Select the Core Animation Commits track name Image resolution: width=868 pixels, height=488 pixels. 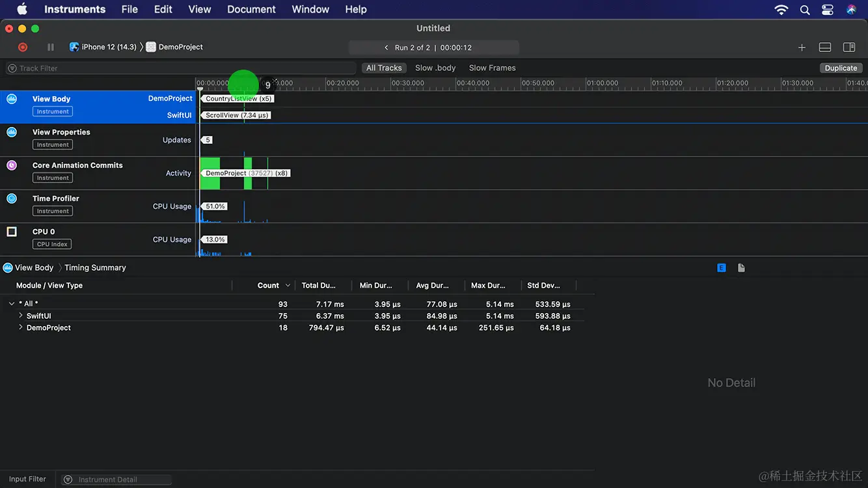pos(77,165)
